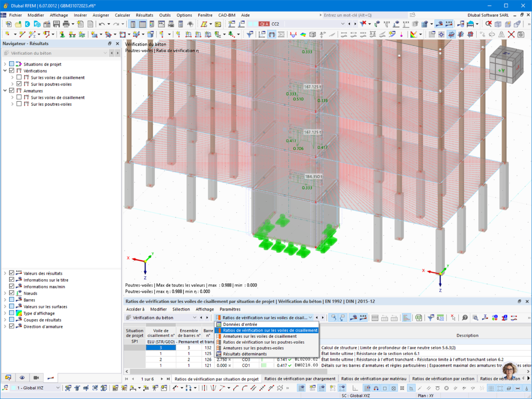Screen dimensions: 532x399
Task: Open Vérification du béton table dropdown
Action: coord(194,318)
